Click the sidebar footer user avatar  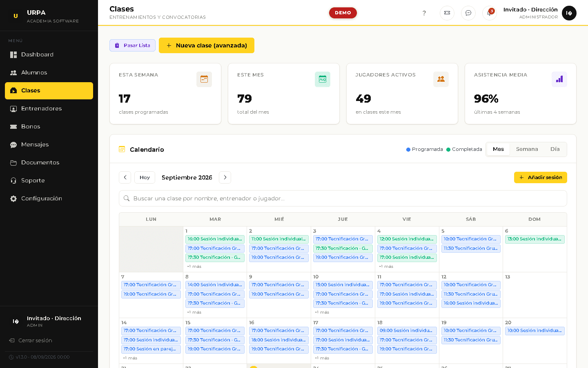coord(16,321)
